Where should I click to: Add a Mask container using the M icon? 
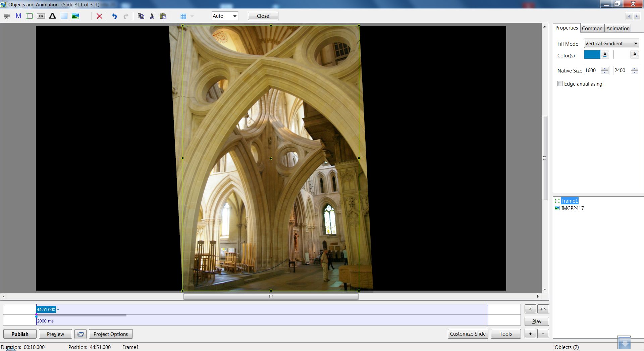[18, 16]
